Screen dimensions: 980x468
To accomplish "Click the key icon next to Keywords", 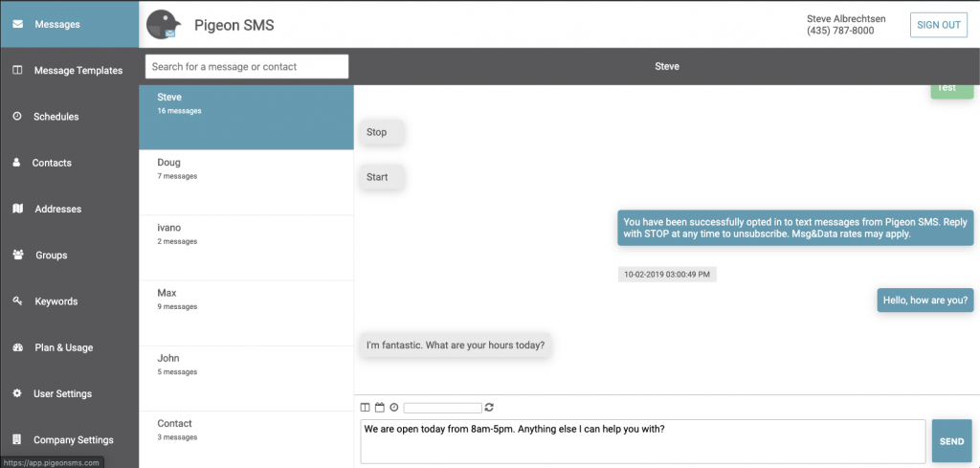I will [x=17, y=301].
